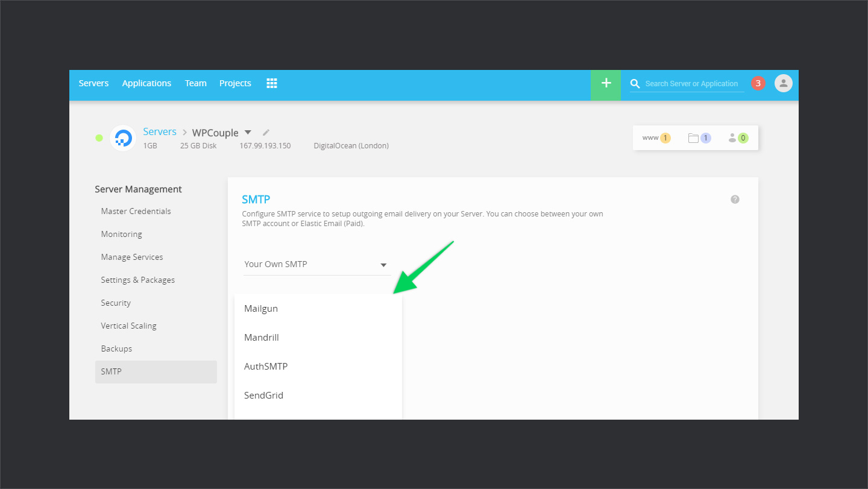Click the projects folder count icon
The height and width of the screenshot is (489, 868).
pyautogui.click(x=699, y=138)
